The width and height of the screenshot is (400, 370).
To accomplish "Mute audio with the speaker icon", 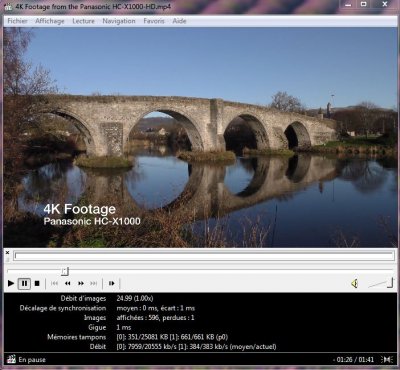I will [354, 283].
